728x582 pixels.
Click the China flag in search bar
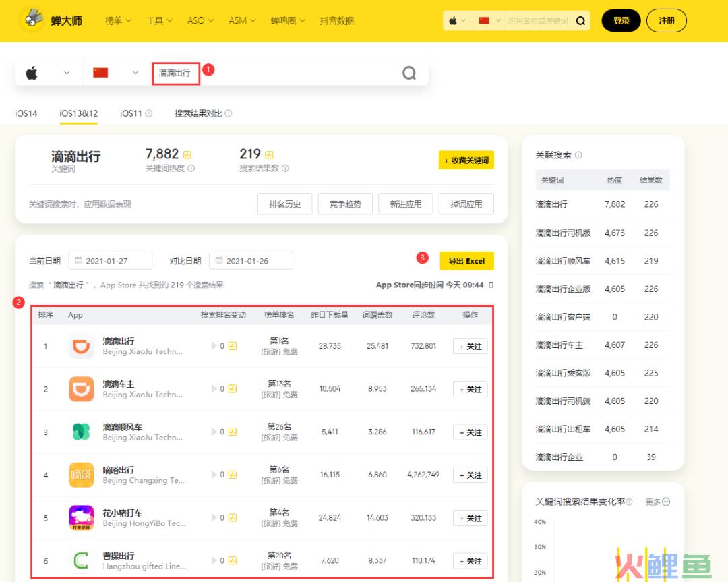coord(100,72)
